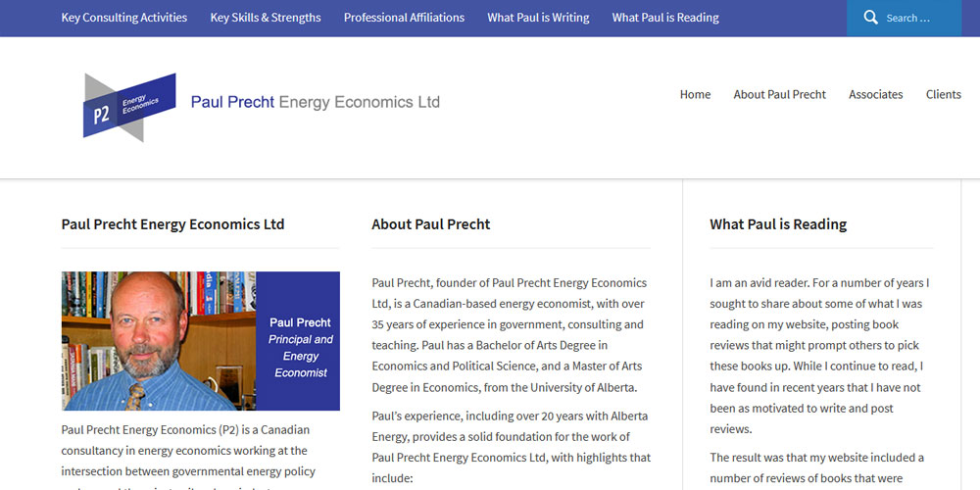Open Key Skills & Strengths menu item
Screen dimensions: 980x490
coord(266,18)
